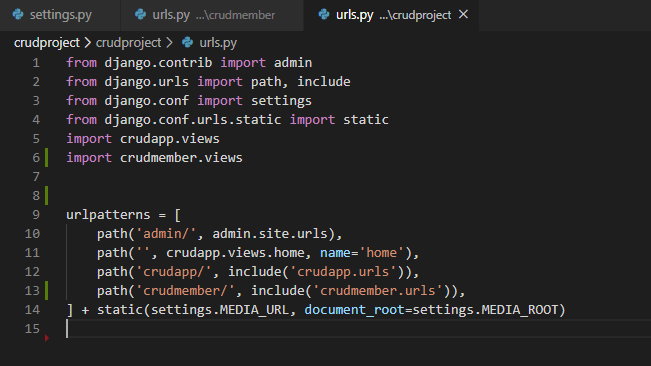The image size is (651, 366).
Task: Click 'settings' at the end of line 3
Action: tap(281, 101)
